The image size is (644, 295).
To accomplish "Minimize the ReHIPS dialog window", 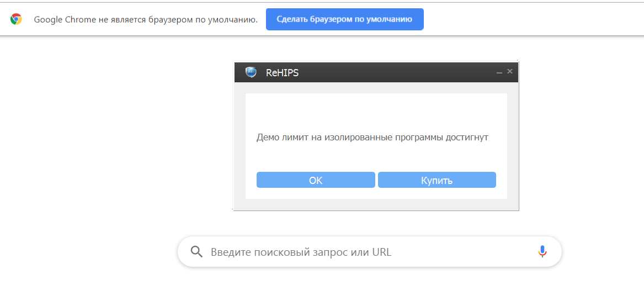I will (499, 72).
